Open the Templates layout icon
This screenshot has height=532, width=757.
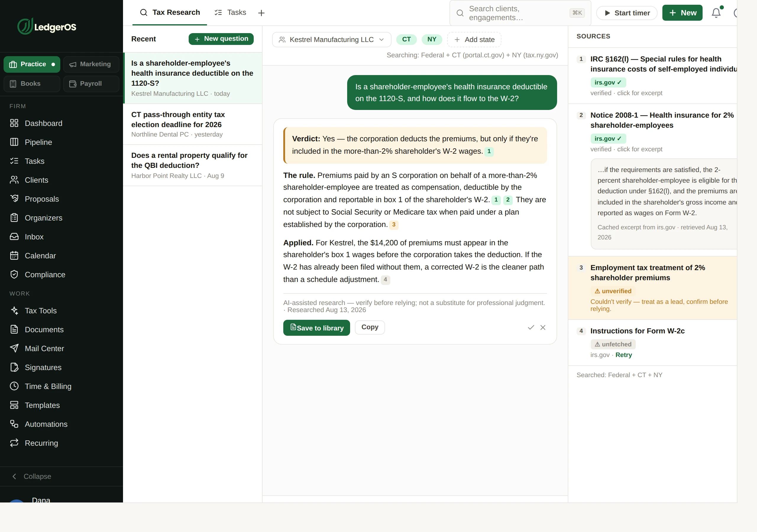[x=14, y=405]
